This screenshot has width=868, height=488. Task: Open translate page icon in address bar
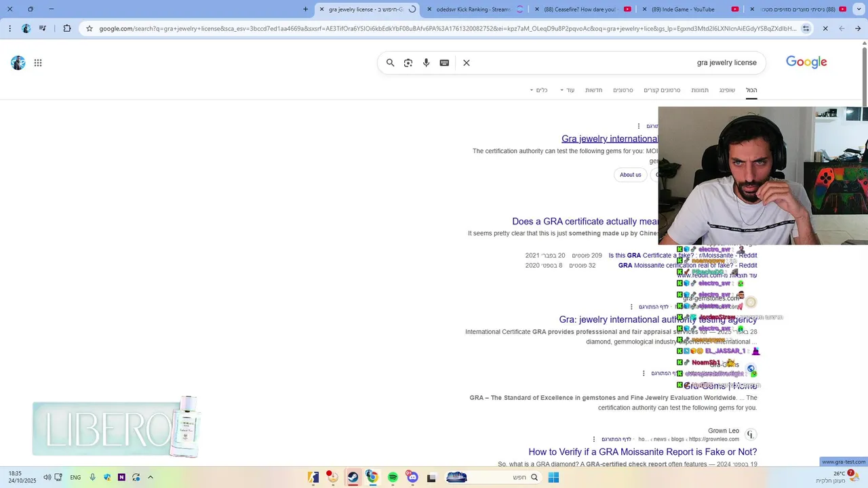pyautogui.click(x=806, y=28)
